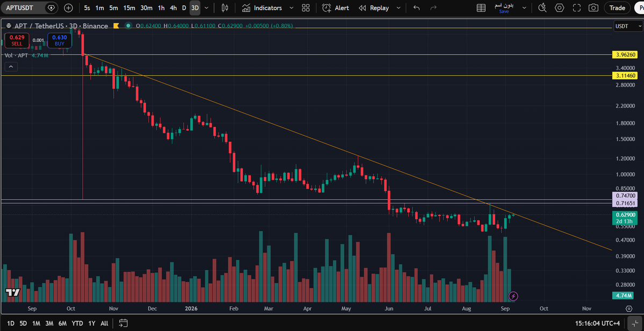Click the 15:16:04 UTC+4 timezone
The image size is (644, 331).
(598, 323)
